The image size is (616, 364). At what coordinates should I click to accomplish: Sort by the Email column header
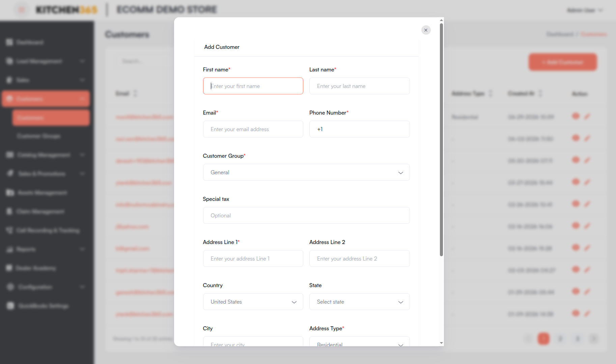click(x=127, y=93)
